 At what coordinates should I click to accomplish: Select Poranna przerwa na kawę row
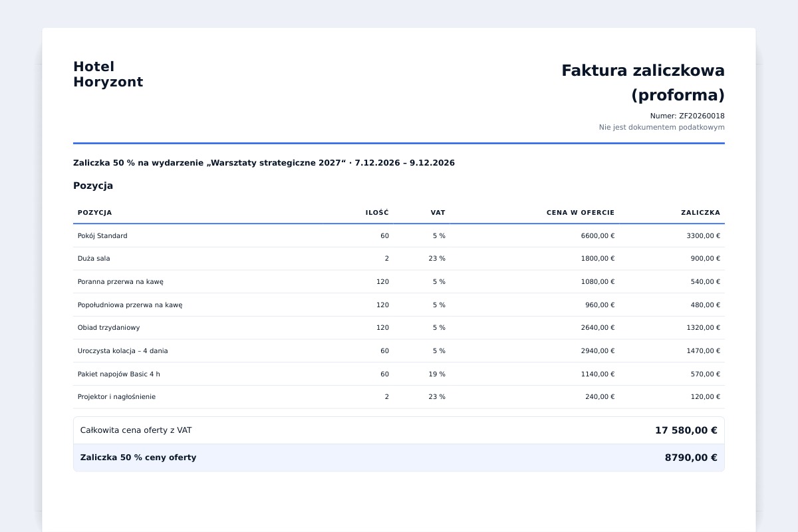coord(399,282)
